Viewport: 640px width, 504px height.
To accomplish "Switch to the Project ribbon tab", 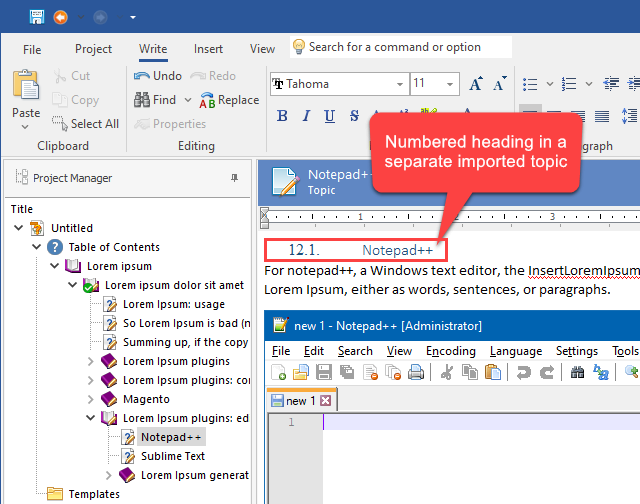I will (x=93, y=49).
